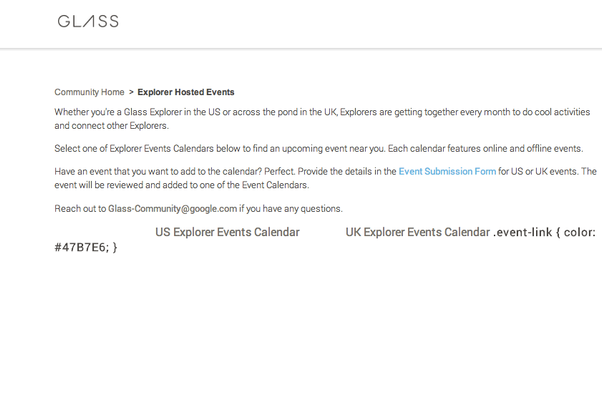Click the #47B7E6 color code text
The height and width of the screenshot is (400, 602).
click(81, 247)
